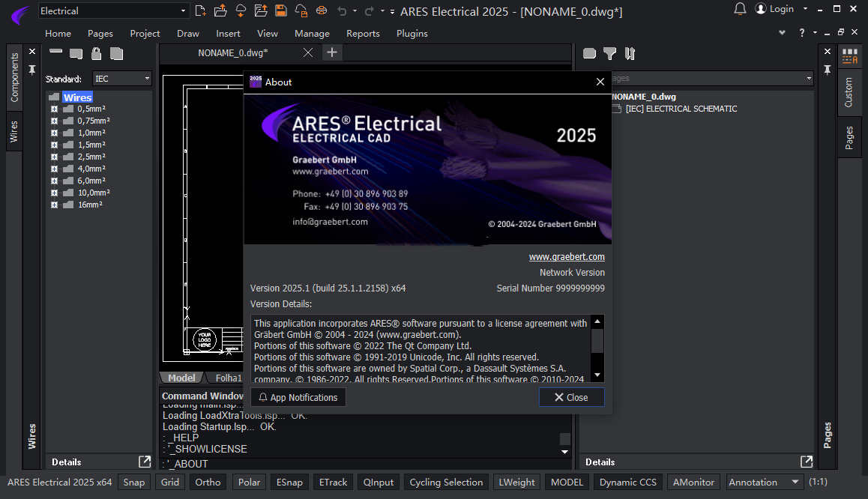Image resolution: width=868 pixels, height=499 pixels.
Task: Open the Home ribbon tab
Action: (58, 33)
